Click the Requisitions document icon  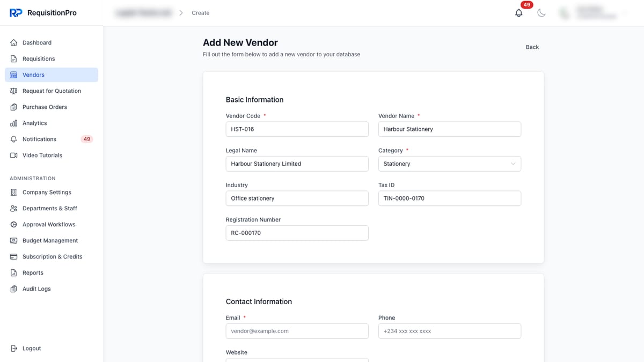(14, 59)
